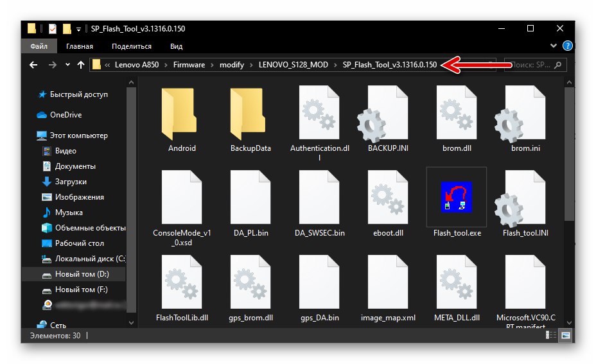Open the Файл menu tab
The height and width of the screenshot is (364, 596).
(39, 46)
